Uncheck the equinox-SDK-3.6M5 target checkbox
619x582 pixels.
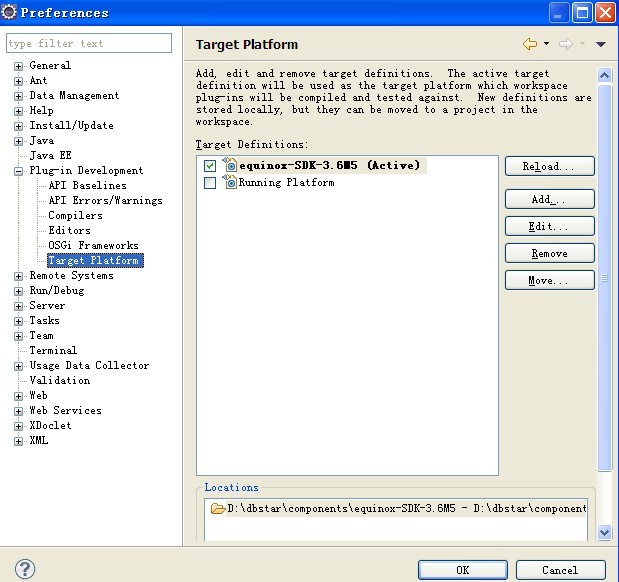(x=210, y=165)
